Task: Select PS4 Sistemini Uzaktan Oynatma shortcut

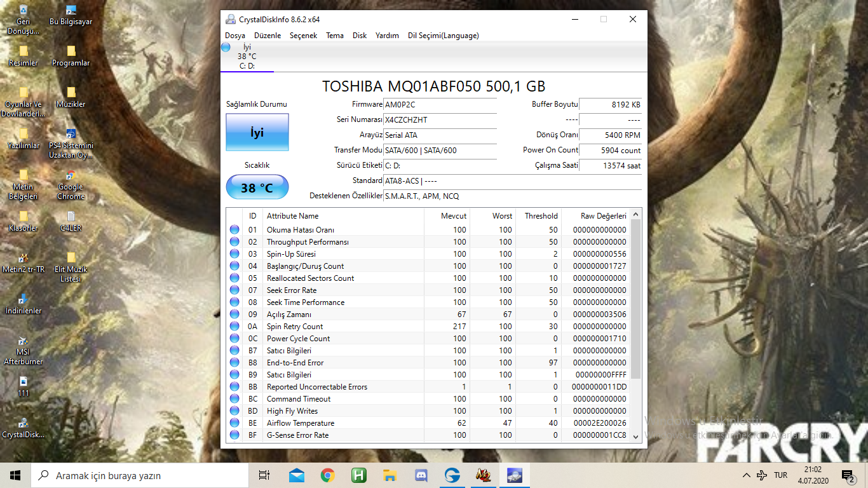Action: coord(71,144)
